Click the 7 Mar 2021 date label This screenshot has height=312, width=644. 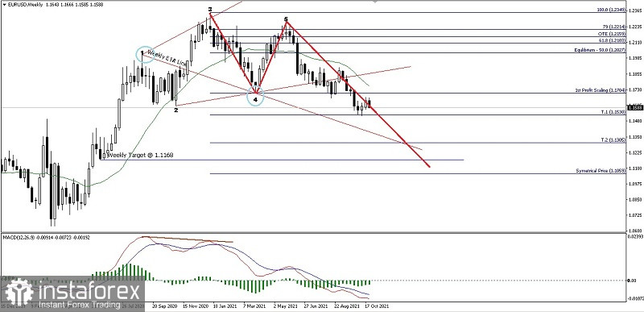[x=254, y=306]
